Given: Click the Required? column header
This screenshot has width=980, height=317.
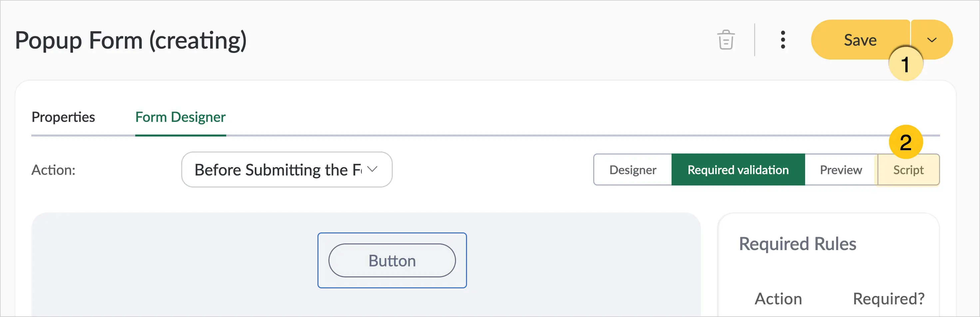Looking at the screenshot, I should 888,299.
